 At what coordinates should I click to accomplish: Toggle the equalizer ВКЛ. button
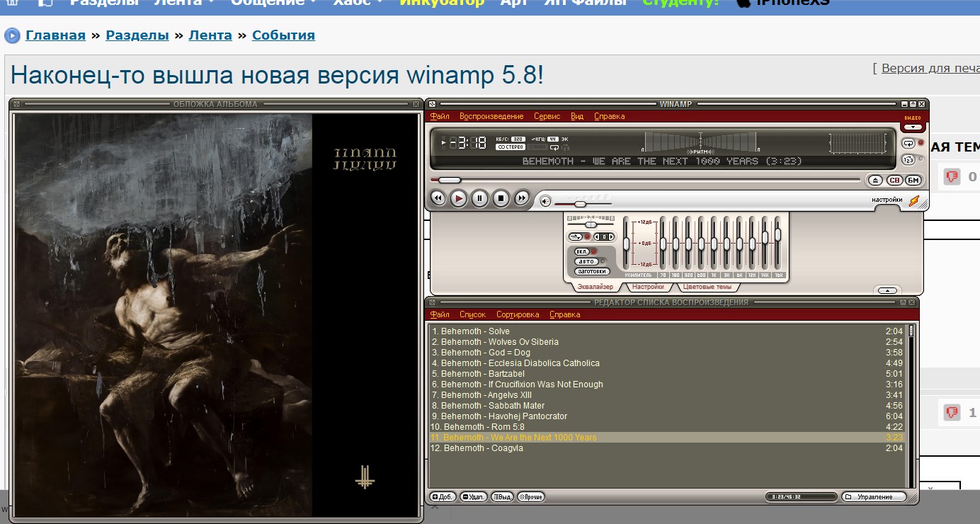point(581,251)
